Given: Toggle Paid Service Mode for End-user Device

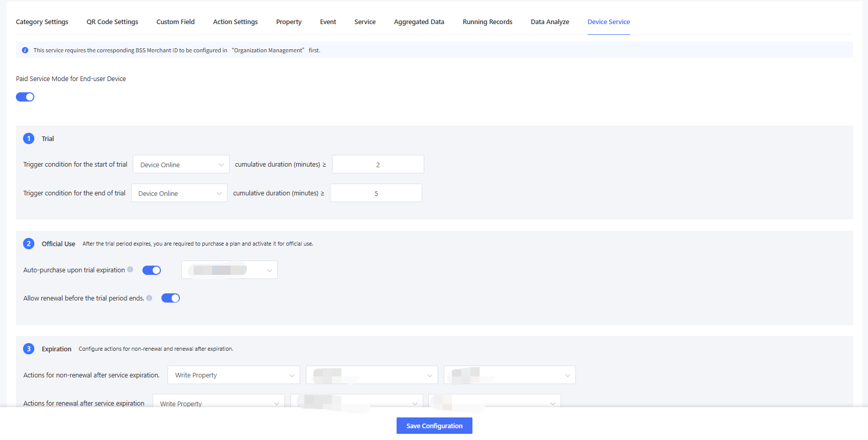Looking at the screenshot, I should [x=25, y=97].
